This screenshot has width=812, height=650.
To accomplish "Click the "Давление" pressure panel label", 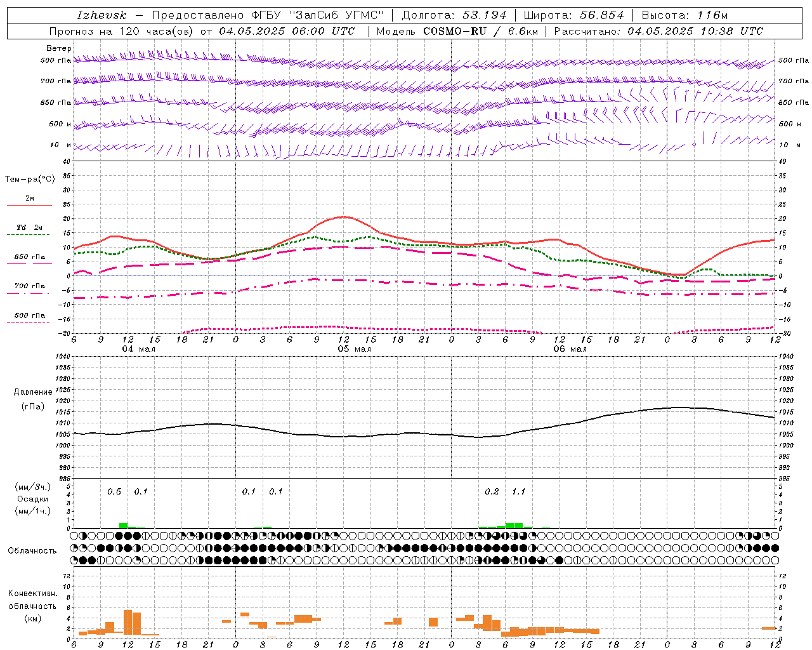I will point(33,392).
